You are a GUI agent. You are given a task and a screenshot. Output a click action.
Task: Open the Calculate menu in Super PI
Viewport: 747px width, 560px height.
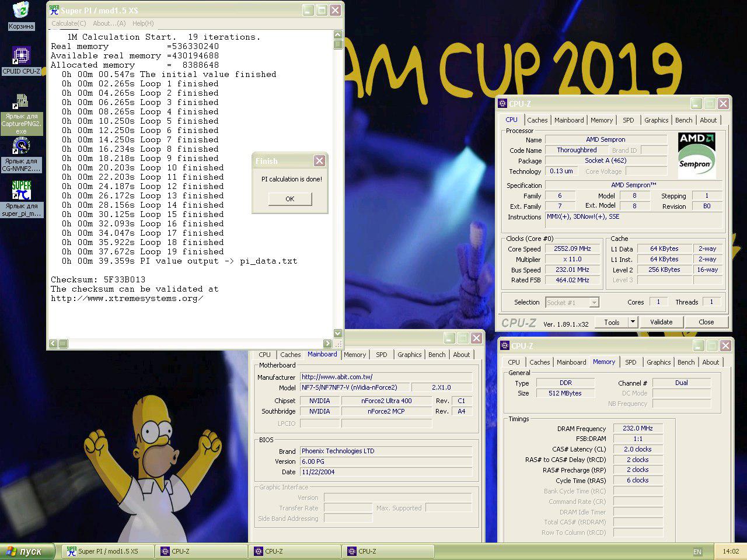coord(68,23)
